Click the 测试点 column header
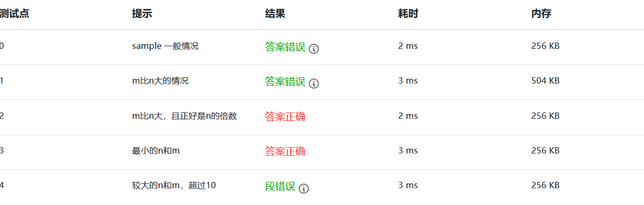Viewport: 644px width, 205px height. coord(14,14)
